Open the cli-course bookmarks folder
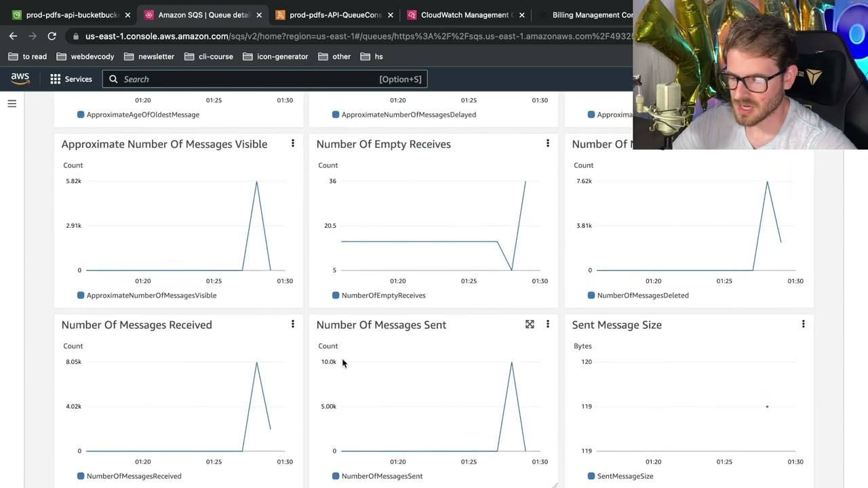 pyautogui.click(x=208, y=56)
